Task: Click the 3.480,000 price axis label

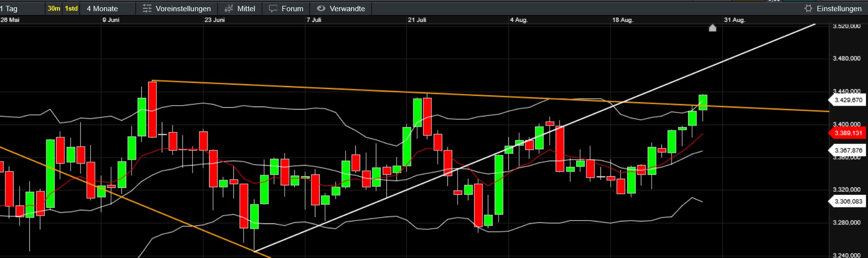Action: click(x=847, y=58)
